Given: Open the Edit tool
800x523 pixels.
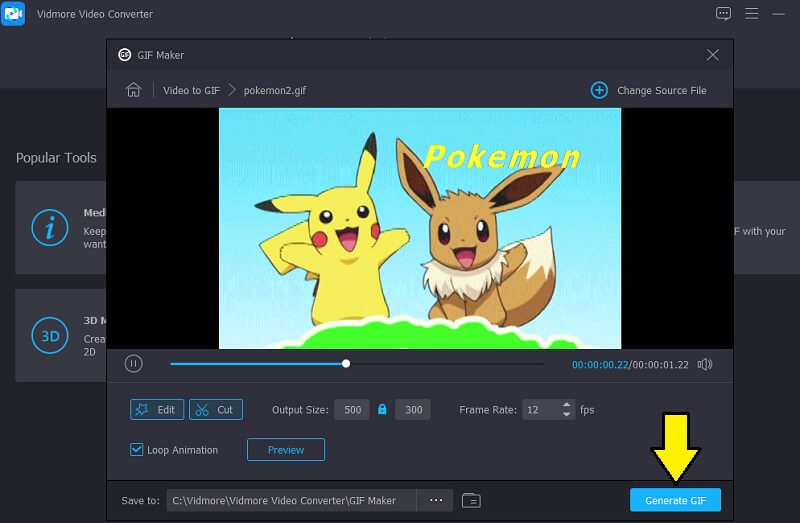Looking at the screenshot, I should (156, 410).
